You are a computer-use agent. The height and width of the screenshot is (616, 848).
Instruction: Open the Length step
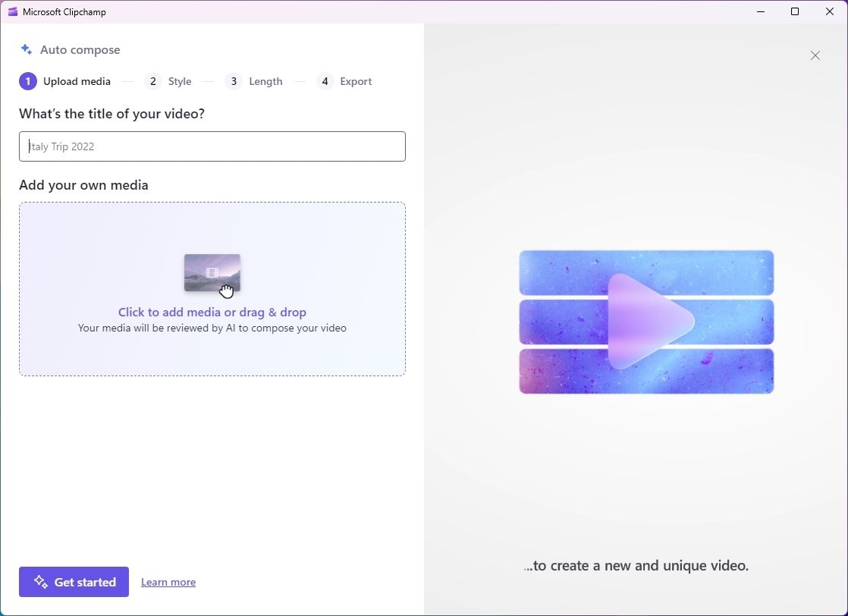265,81
